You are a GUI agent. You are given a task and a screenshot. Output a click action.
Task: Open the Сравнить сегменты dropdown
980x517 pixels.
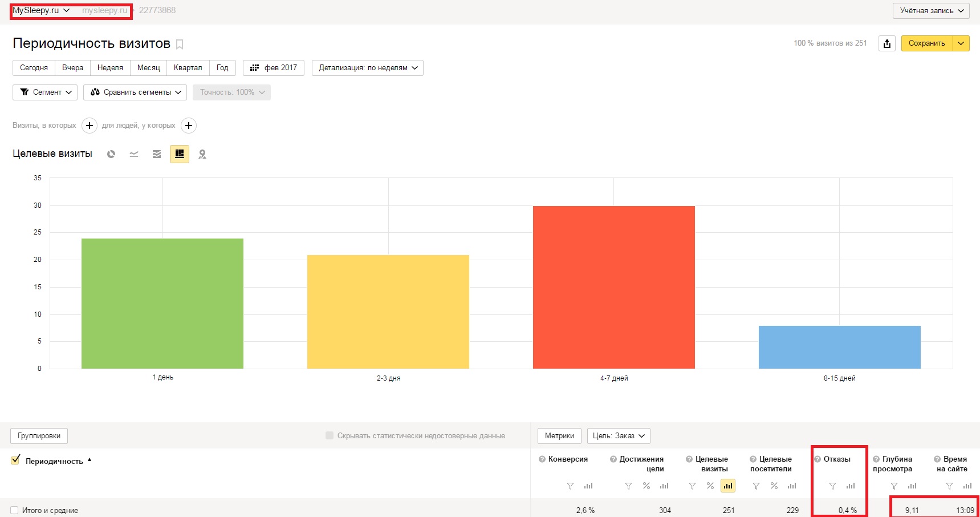[135, 92]
